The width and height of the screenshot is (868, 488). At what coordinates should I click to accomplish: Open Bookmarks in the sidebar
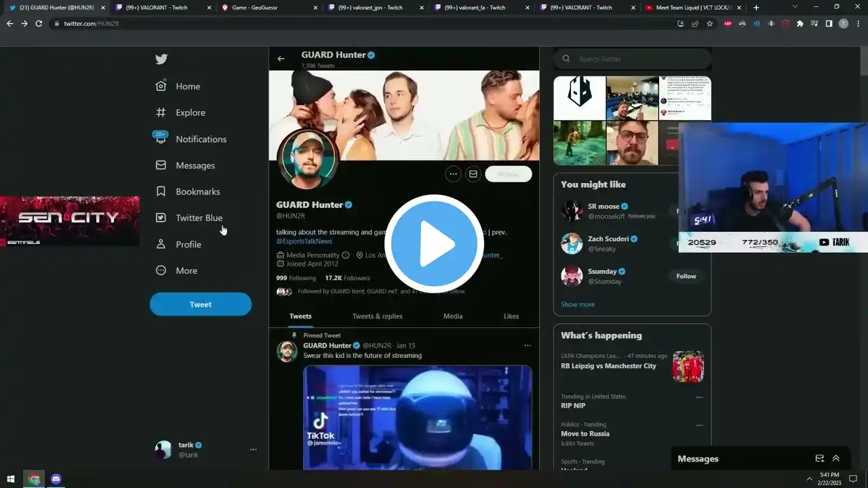click(x=197, y=192)
